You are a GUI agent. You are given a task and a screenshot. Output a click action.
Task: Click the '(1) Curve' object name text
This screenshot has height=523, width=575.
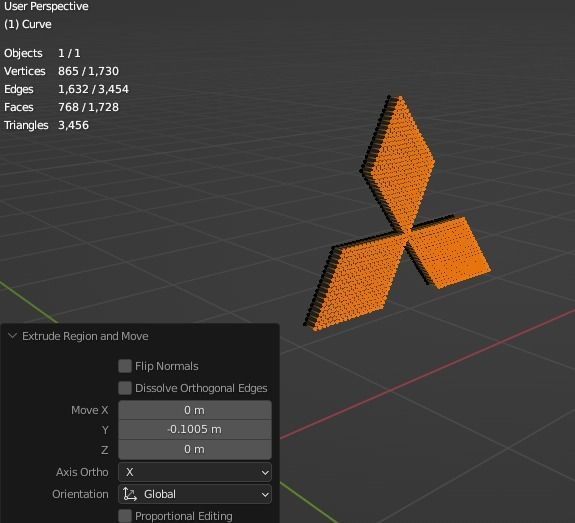click(28, 24)
